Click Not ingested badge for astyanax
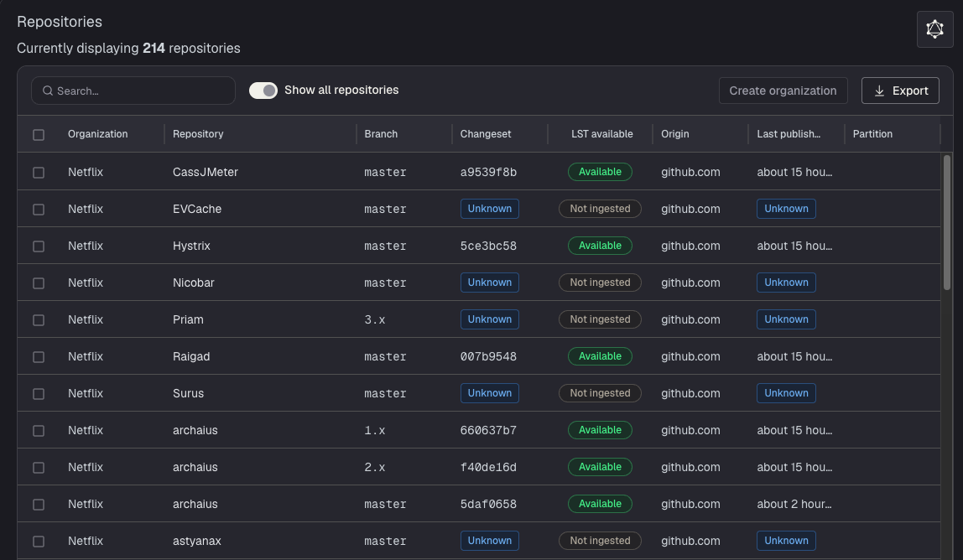The height and width of the screenshot is (560, 963). pyautogui.click(x=600, y=541)
